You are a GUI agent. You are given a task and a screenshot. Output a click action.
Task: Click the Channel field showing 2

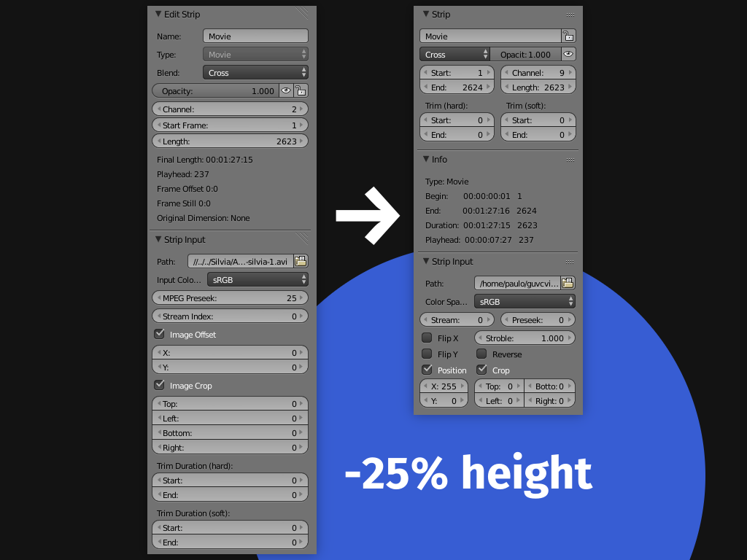point(230,109)
